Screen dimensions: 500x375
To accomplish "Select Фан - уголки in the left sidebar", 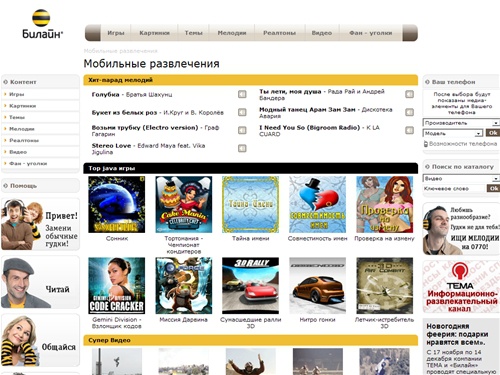I will point(40,163).
